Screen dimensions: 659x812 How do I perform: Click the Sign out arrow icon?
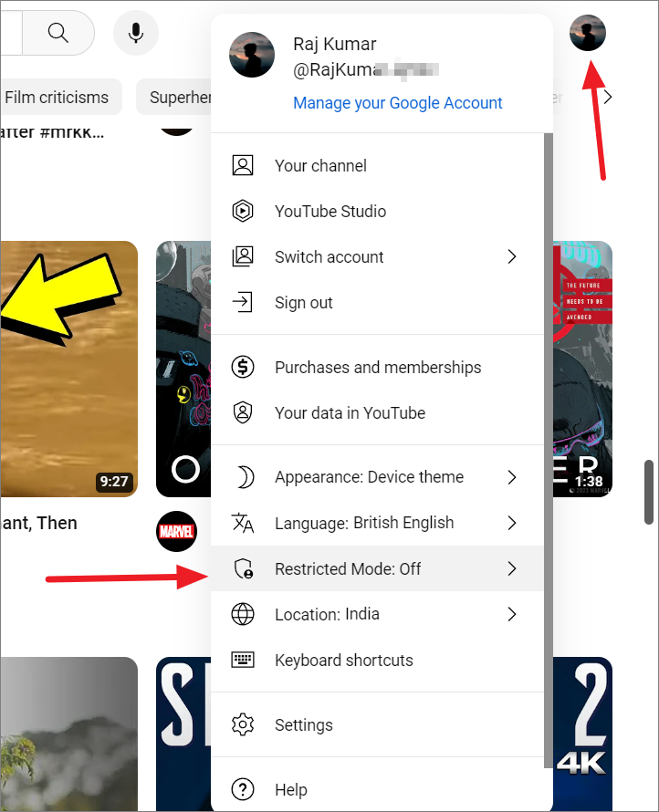[243, 302]
